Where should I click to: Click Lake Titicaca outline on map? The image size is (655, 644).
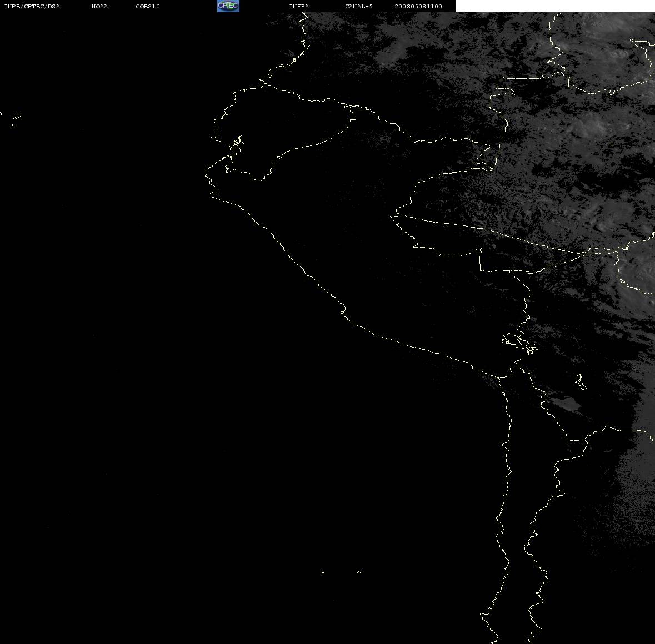tap(520, 344)
